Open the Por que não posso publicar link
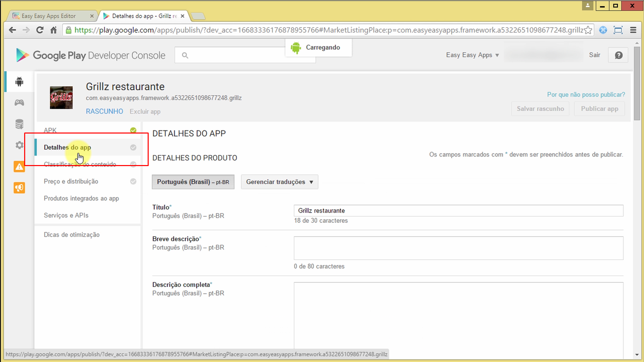 [x=586, y=95]
